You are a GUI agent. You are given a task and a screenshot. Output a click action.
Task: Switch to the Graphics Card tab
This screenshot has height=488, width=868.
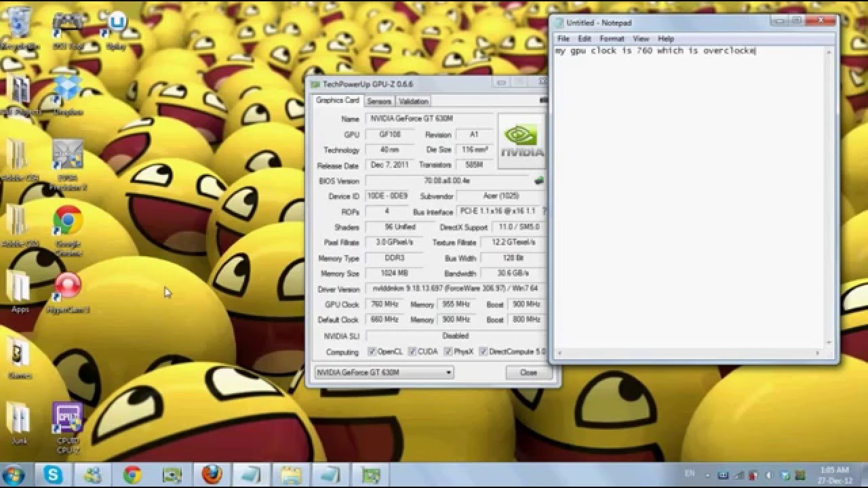[338, 100]
